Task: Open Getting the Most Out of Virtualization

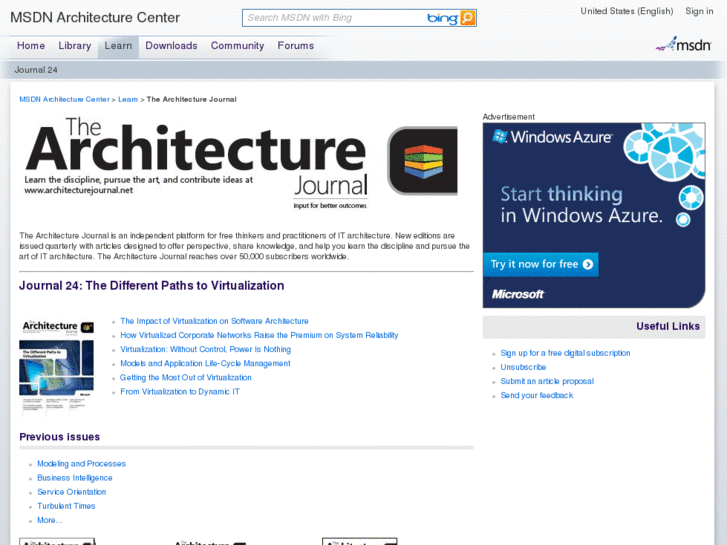Action: click(x=185, y=378)
